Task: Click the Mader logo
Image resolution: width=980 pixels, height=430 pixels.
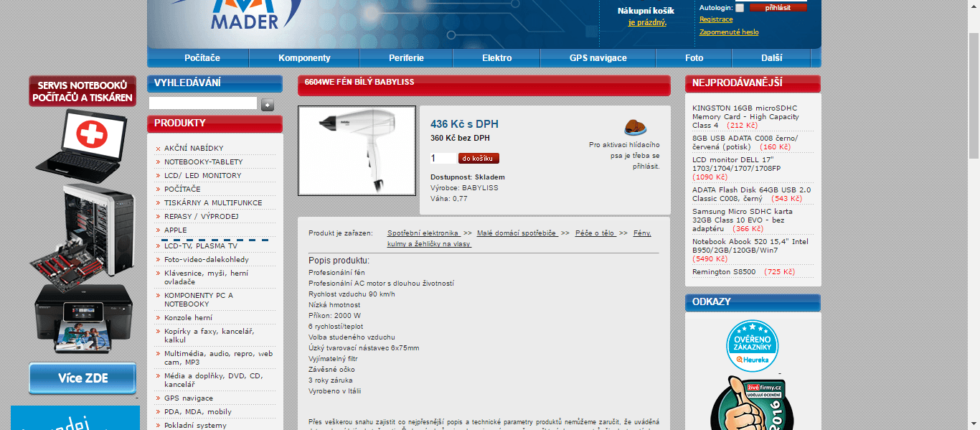Action: [x=245, y=15]
